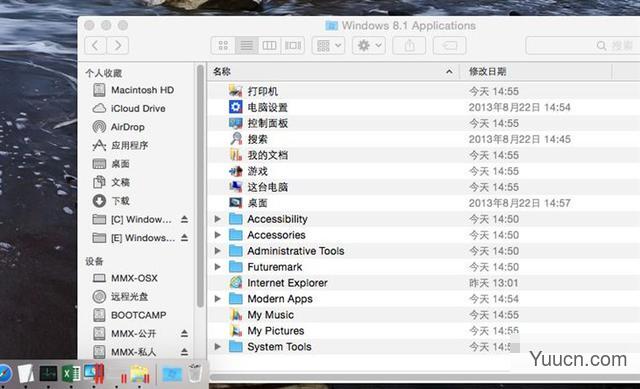Open Activity Monitor in the Dock
This screenshot has height=389, width=640.
click(x=48, y=373)
